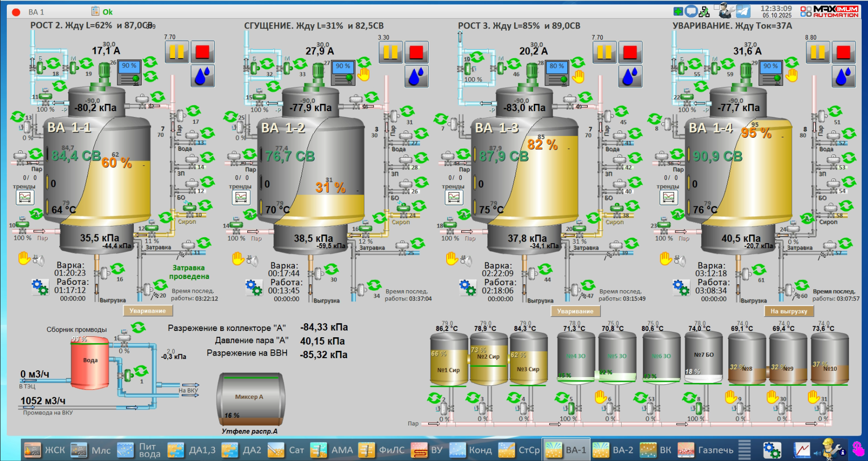Click the operator user icon in top bar
868x461 pixels.
click(x=725, y=11)
